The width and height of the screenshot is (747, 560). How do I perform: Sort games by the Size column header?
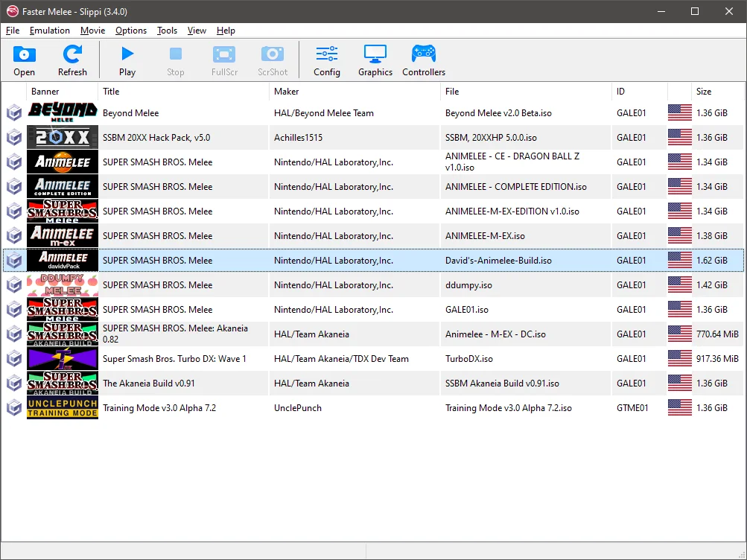click(704, 91)
